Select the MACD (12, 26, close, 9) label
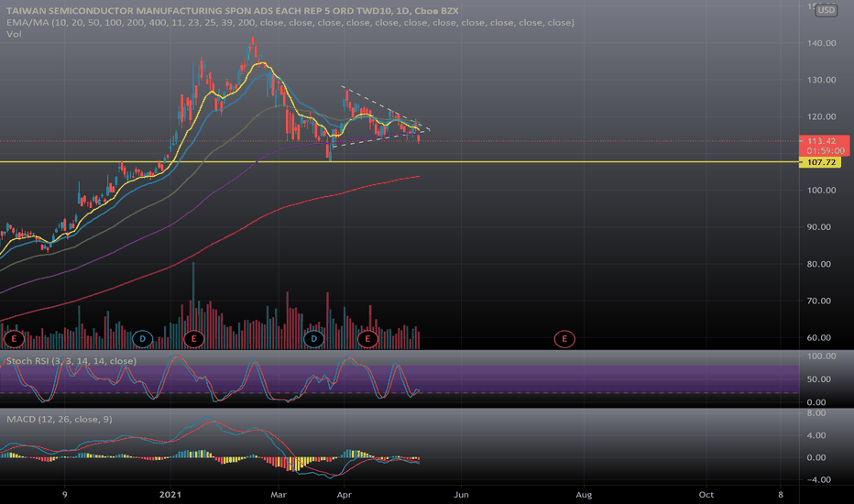The width and height of the screenshot is (854, 504). click(x=60, y=419)
